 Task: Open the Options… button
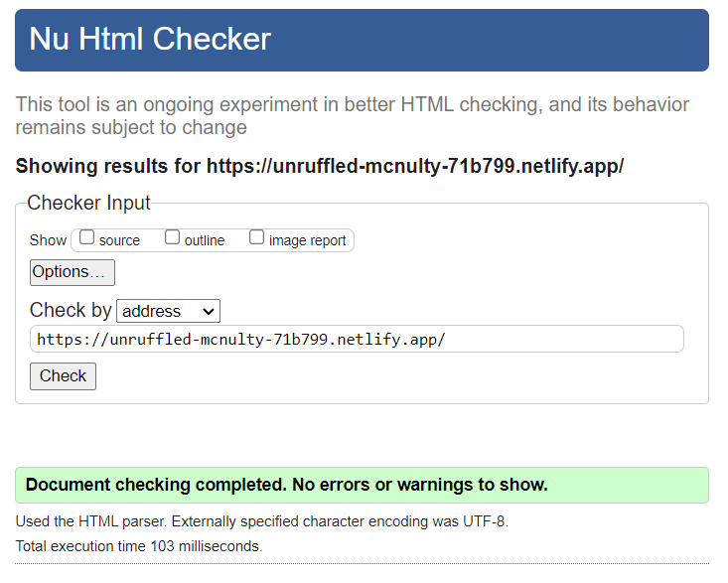click(73, 272)
